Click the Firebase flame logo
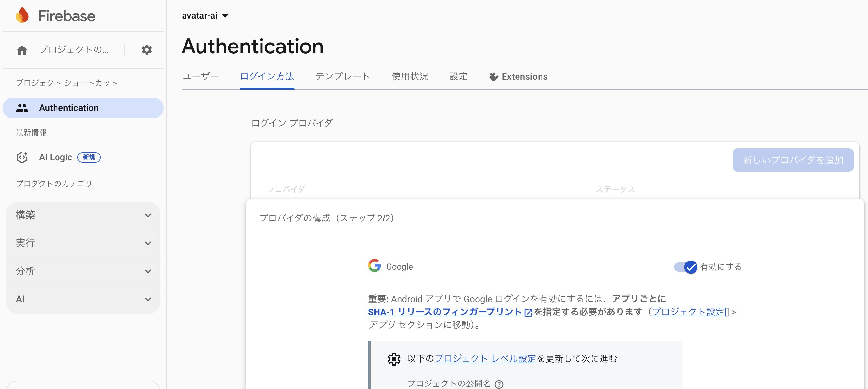The width and height of the screenshot is (868, 389). point(22,15)
